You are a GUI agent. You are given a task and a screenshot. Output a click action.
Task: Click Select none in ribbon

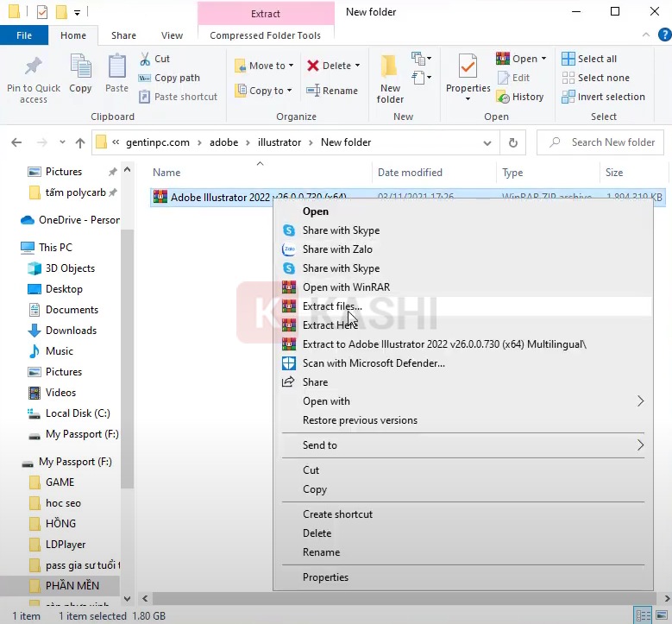(x=595, y=78)
